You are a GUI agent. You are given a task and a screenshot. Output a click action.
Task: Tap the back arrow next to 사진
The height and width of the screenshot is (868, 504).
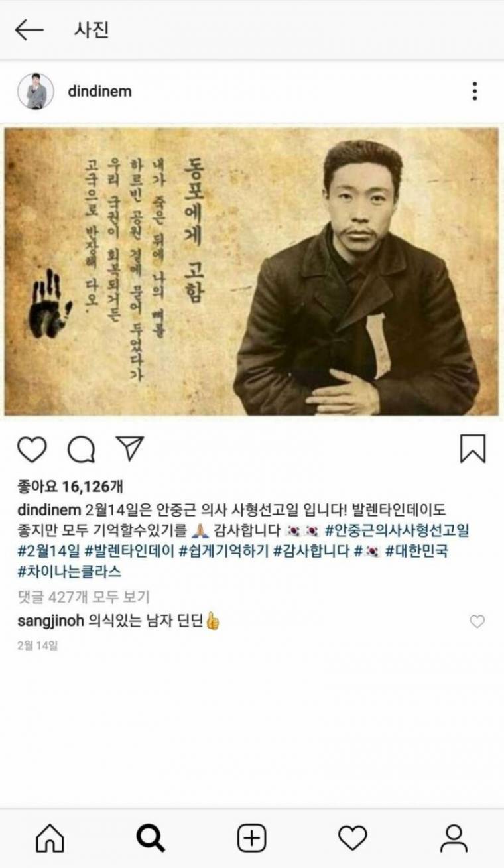click(29, 30)
